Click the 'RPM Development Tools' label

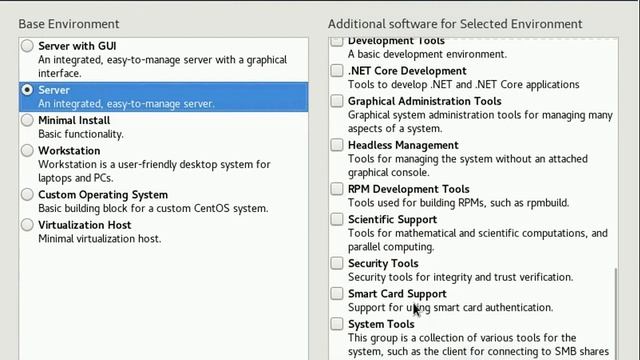pos(409,189)
